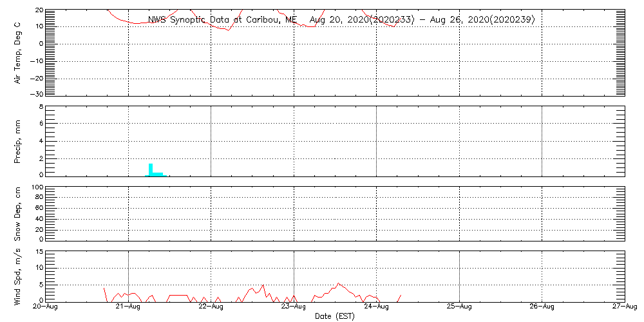Select the 23-Aug date tick label

pos(294,308)
